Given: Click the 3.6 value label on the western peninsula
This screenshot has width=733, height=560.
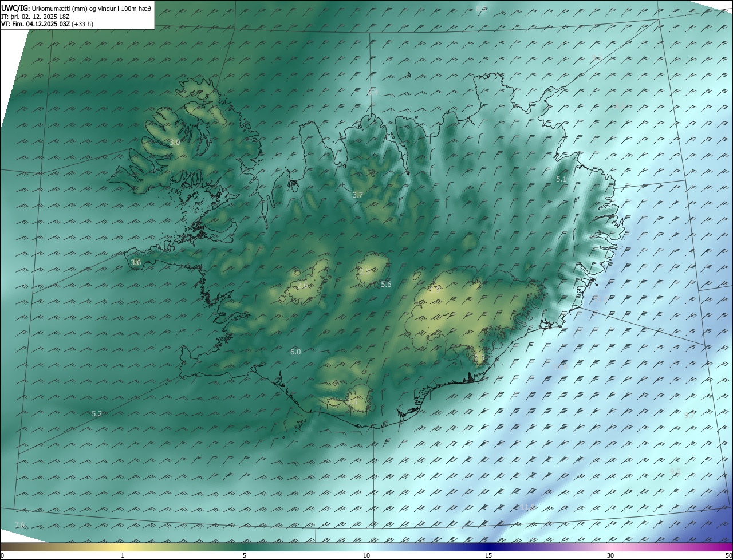Looking at the screenshot, I should [x=136, y=262].
